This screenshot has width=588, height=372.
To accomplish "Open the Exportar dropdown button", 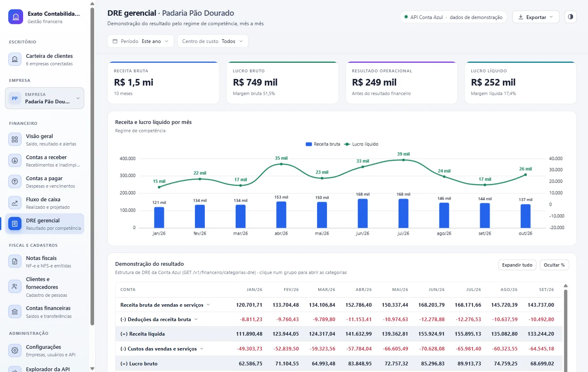I will click(x=536, y=17).
